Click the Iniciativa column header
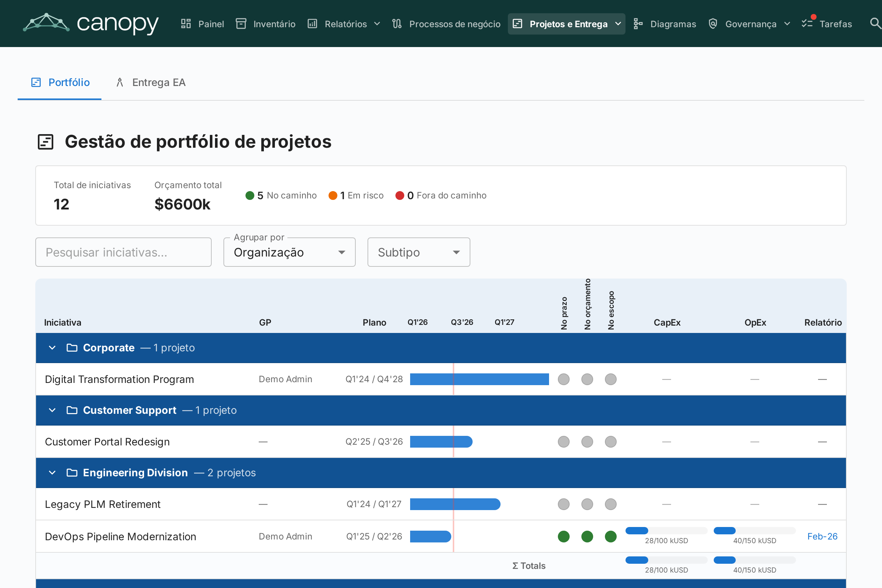This screenshot has height=588, width=882. [62, 323]
